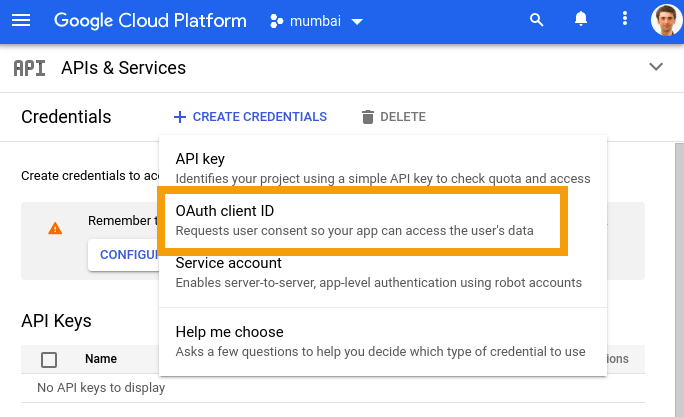Expand the APIs & Services chevron
This screenshot has height=417, width=684.
(x=656, y=67)
